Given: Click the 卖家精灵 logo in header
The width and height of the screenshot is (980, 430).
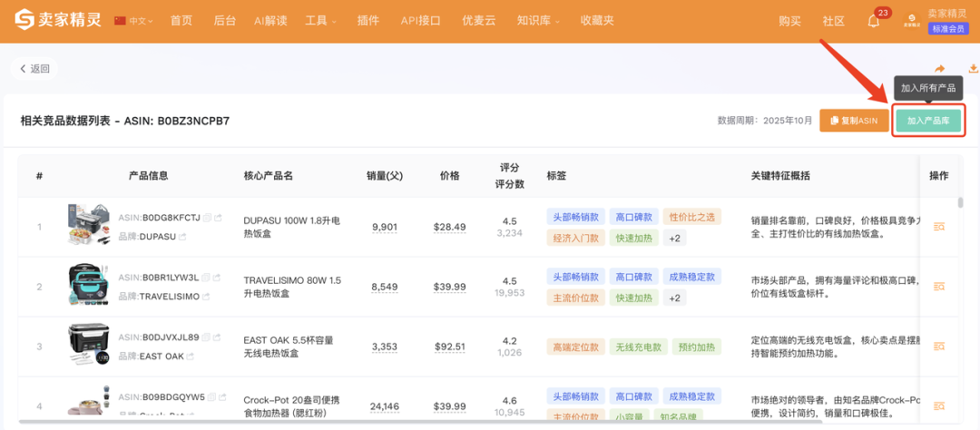Looking at the screenshot, I should point(58,21).
